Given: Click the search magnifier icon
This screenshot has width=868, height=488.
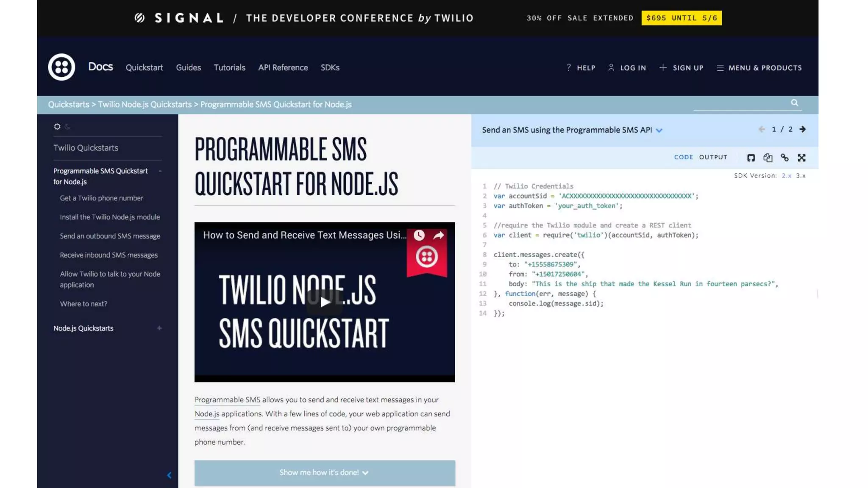Looking at the screenshot, I should point(794,103).
